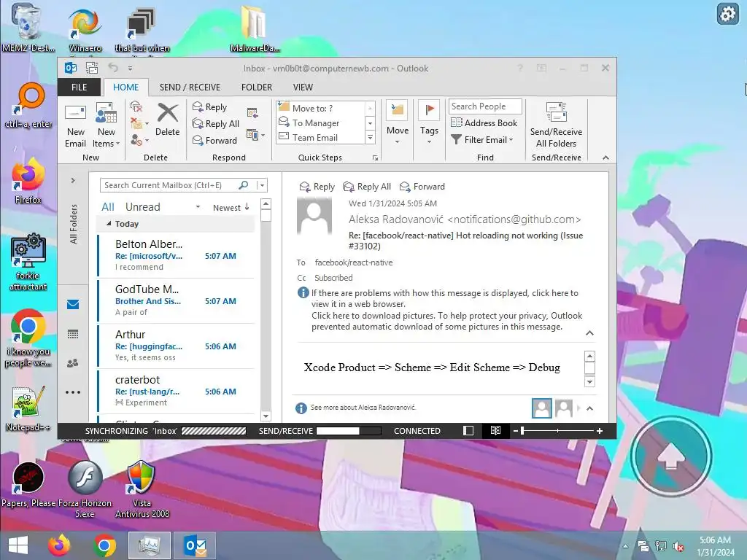
Task: Click the download pictures info bar
Action: click(447, 321)
